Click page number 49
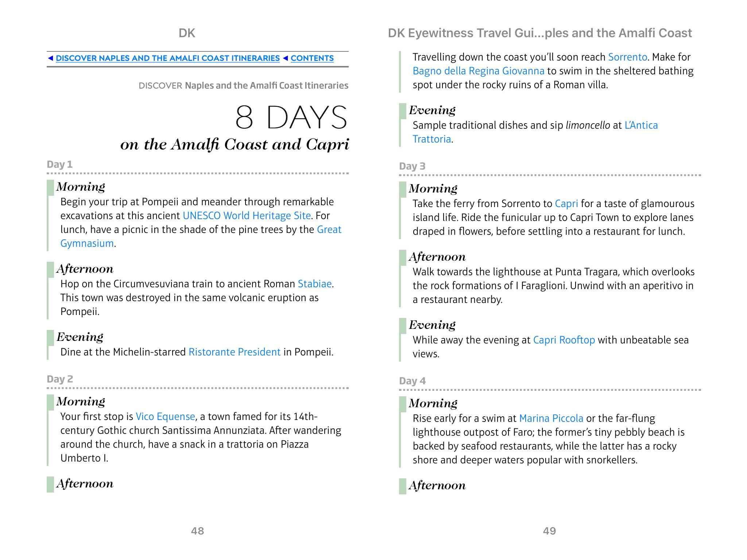 pos(549,531)
